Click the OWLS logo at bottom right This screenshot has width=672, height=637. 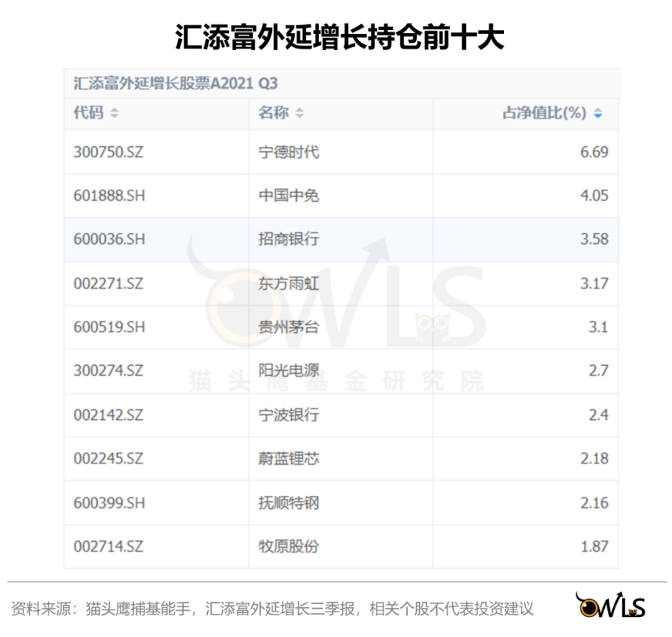[611, 605]
